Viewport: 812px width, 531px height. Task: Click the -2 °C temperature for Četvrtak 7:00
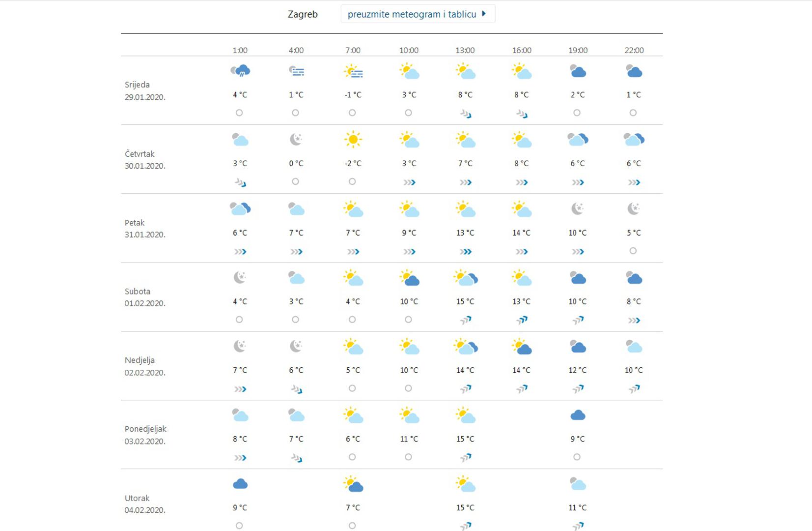tap(353, 163)
